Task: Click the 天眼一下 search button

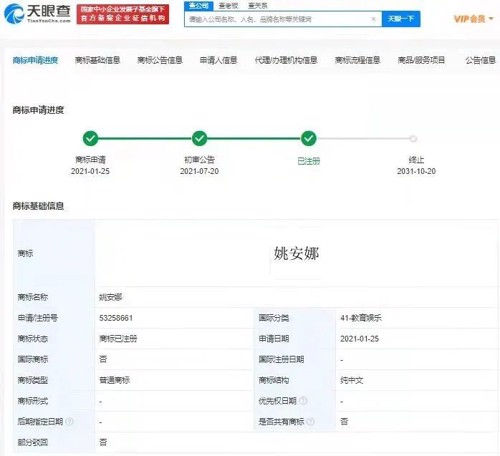Action: coord(401,19)
